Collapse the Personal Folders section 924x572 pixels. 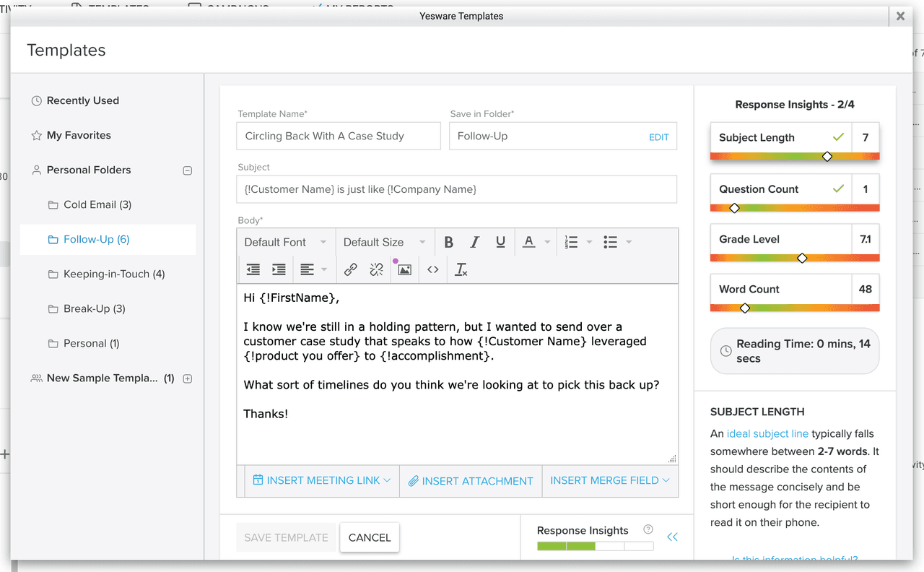point(188,171)
